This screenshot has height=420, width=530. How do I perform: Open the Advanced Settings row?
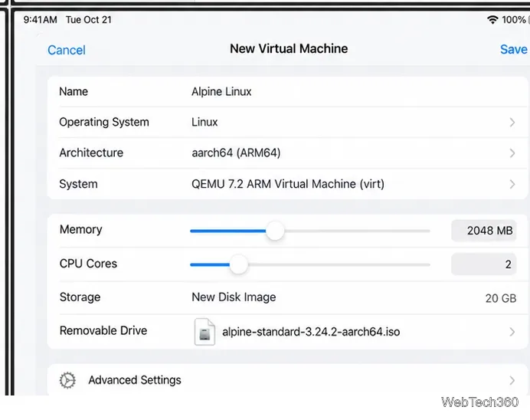[x=288, y=380]
